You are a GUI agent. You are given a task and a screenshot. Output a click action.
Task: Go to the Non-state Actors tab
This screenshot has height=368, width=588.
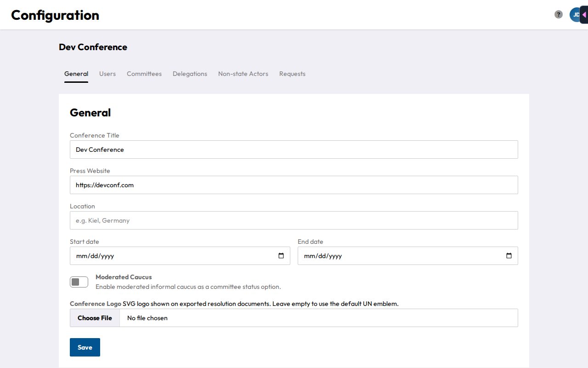pos(243,74)
